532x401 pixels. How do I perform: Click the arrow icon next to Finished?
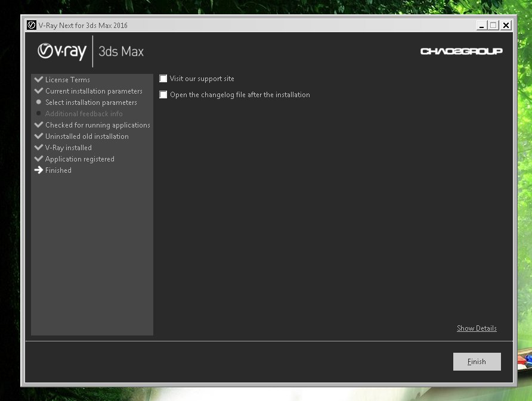pos(39,170)
